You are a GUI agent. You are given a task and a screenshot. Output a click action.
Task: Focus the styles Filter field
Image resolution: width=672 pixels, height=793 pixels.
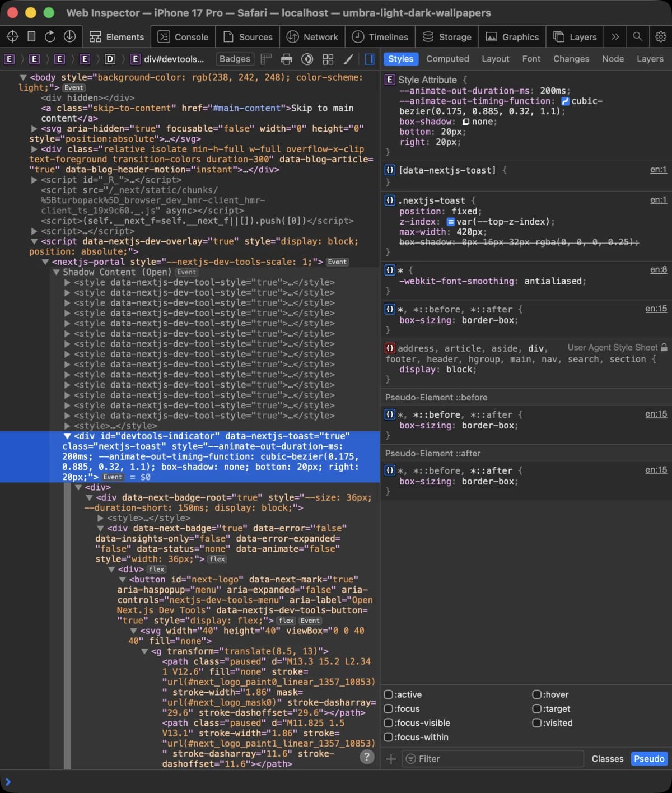click(493, 759)
